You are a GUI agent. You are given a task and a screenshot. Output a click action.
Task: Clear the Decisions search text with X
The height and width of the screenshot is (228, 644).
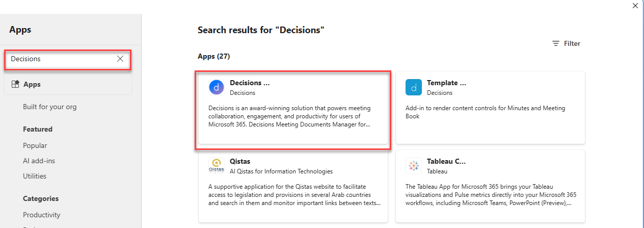point(120,59)
